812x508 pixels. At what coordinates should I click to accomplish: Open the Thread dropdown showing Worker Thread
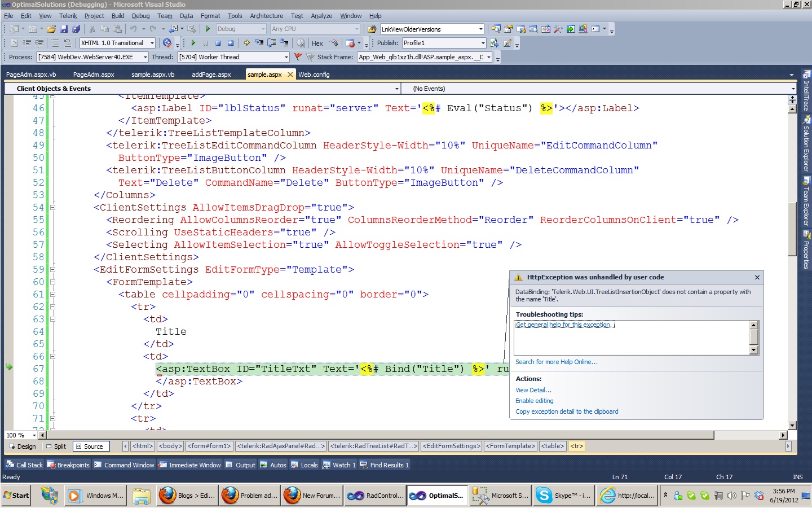[x=233, y=57]
